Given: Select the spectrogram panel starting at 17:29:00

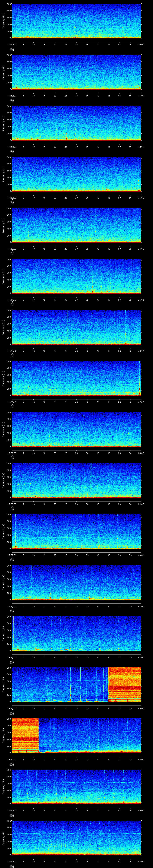Looking at the screenshot, I should click(76, 21).
